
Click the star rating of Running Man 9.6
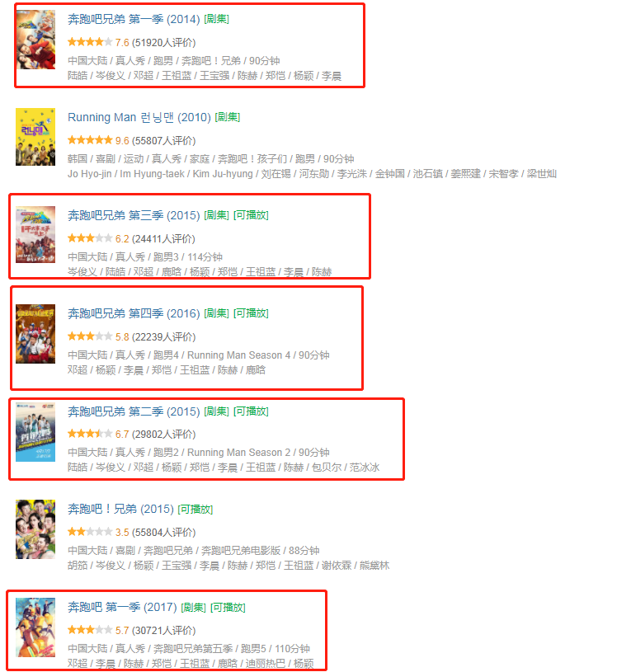click(90, 140)
